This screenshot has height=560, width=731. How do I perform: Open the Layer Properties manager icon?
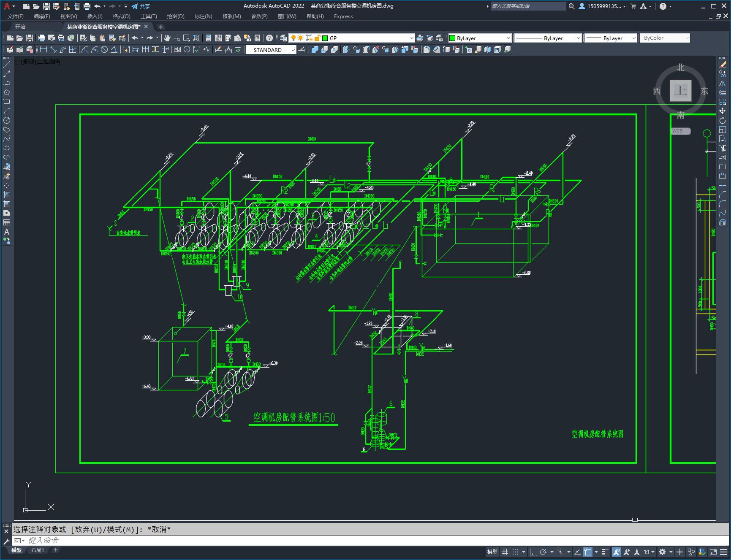coord(283,38)
